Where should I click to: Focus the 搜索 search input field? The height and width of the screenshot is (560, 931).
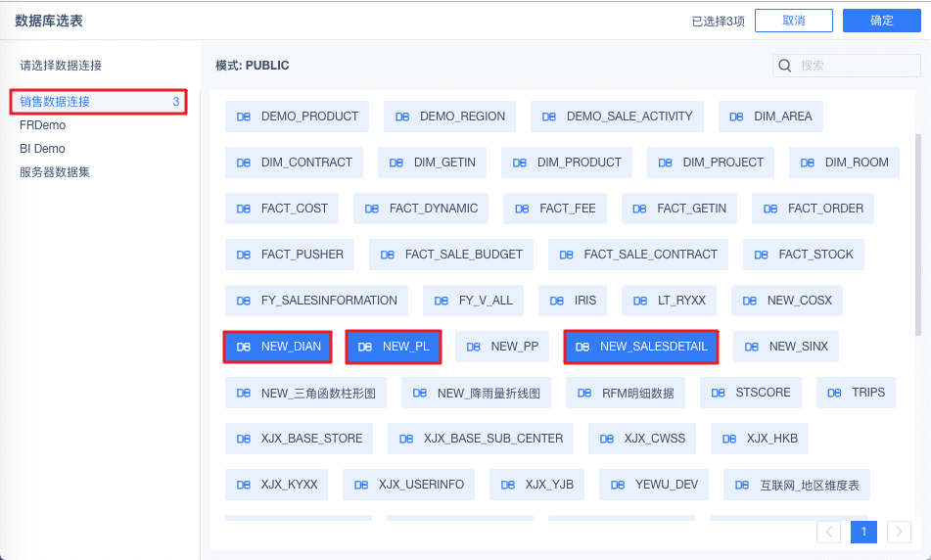847,66
